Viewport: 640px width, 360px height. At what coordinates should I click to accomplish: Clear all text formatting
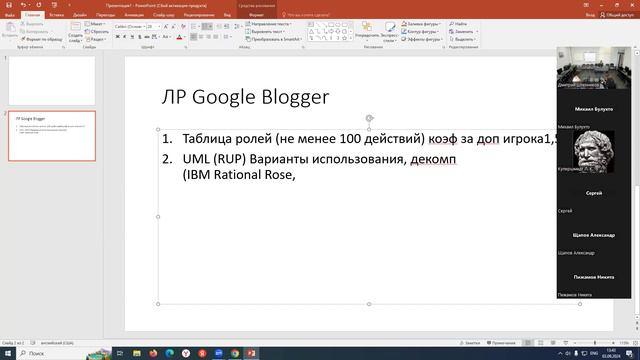(183, 27)
